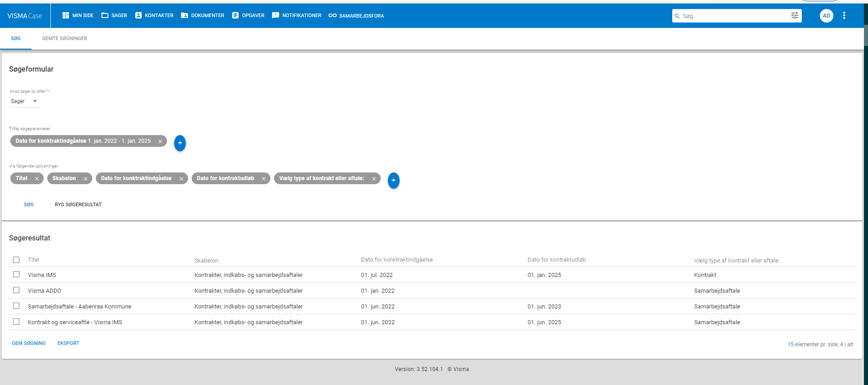Sort by Vælg type af kontrakt column header

tap(737, 261)
